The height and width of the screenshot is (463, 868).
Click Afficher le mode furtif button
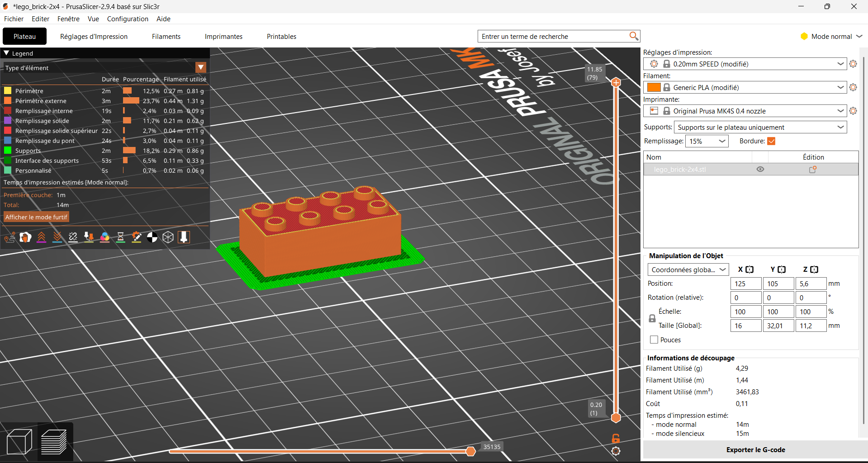point(36,217)
